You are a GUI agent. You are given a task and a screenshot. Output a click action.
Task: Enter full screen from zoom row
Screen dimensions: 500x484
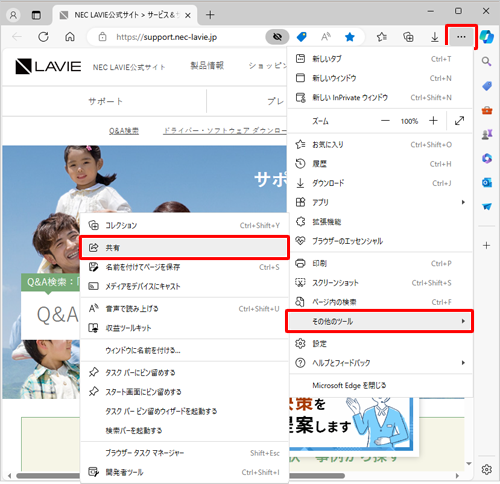459,121
